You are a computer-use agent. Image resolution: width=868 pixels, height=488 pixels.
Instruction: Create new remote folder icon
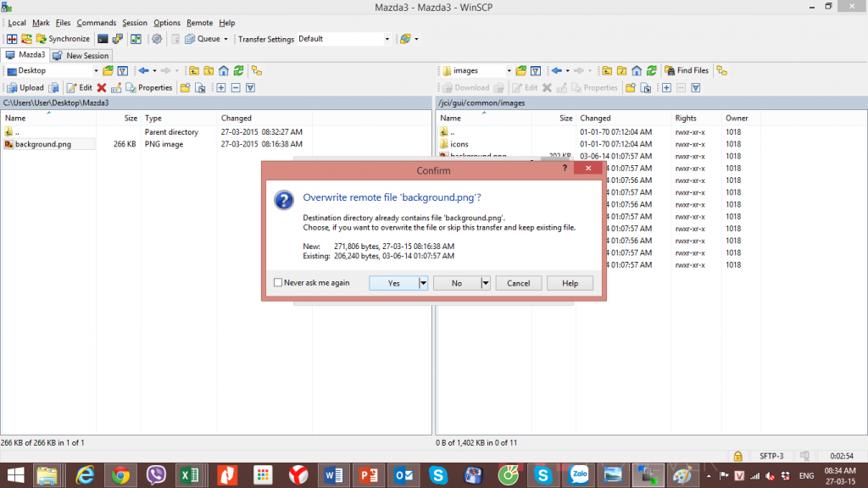point(631,87)
